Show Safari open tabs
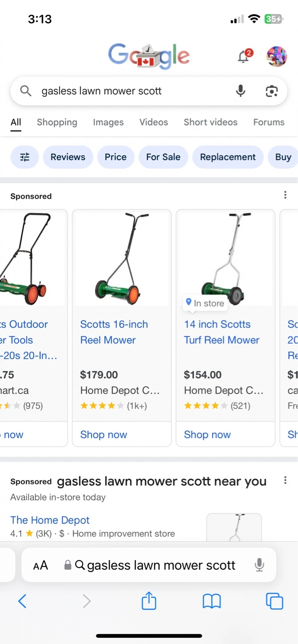This screenshot has width=298, height=644. 274,601
